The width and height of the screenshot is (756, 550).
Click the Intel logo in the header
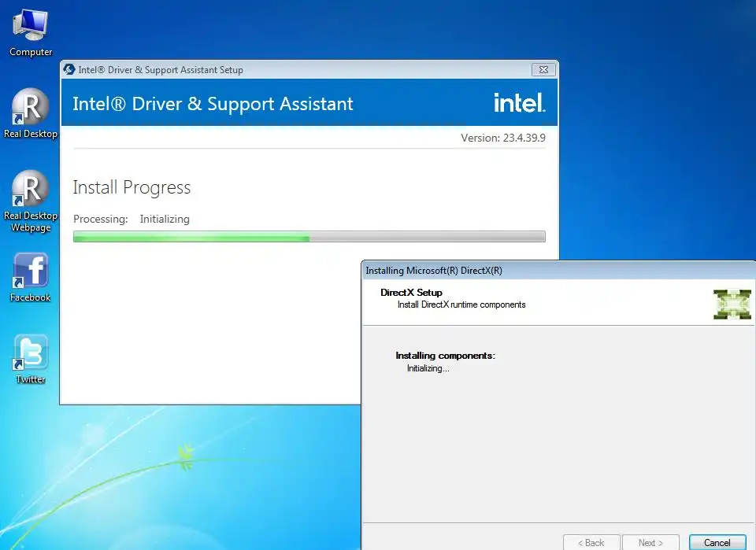[519, 102]
